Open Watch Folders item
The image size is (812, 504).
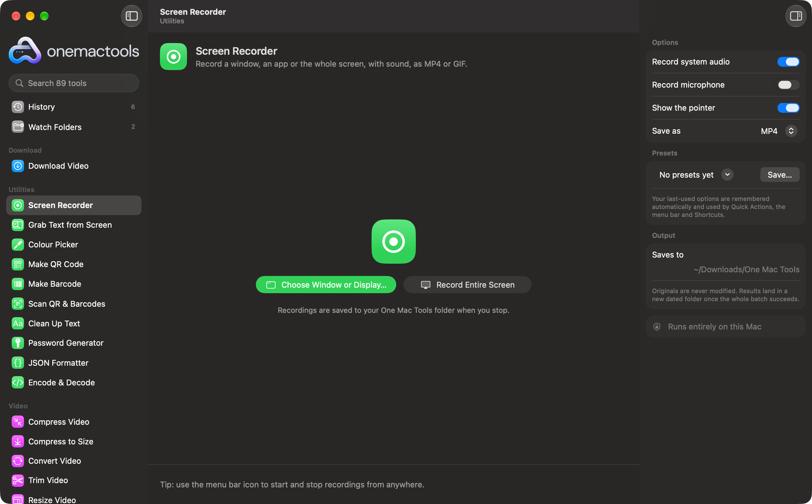[x=74, y=127]
